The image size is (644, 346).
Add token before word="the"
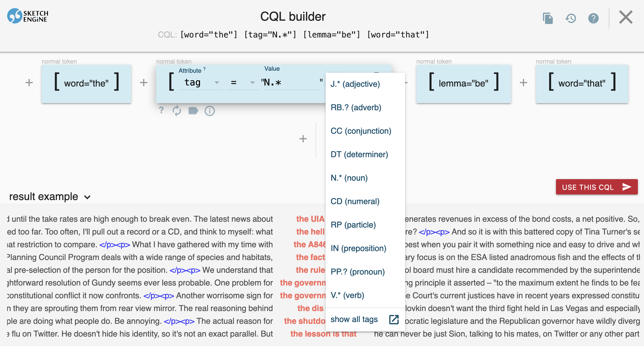pyautogui.click(x=29, y=83)
